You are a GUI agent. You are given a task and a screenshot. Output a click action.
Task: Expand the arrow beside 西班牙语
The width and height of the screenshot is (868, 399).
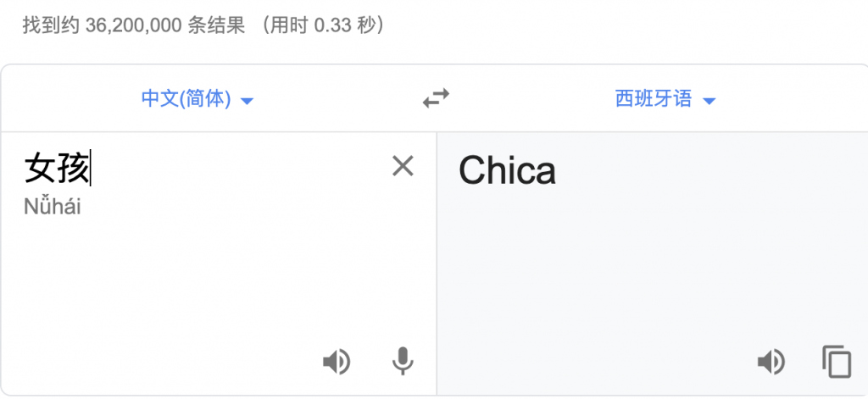(709, 101)
